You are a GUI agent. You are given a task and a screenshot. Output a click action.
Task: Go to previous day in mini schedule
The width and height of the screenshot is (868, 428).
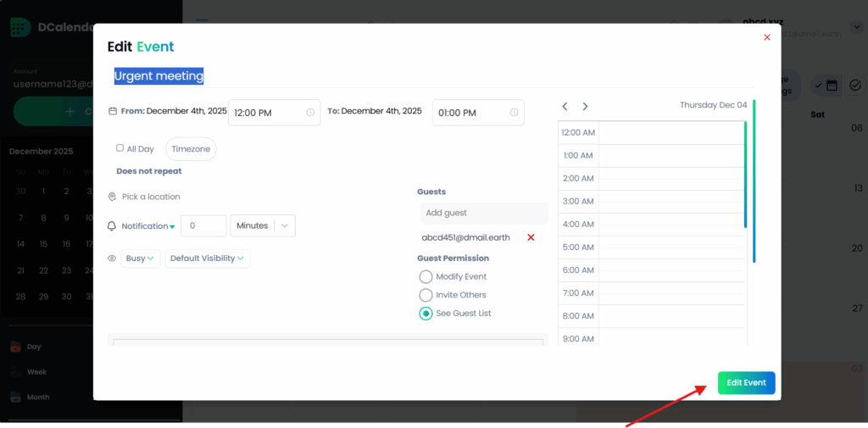[x=565, y=106]
